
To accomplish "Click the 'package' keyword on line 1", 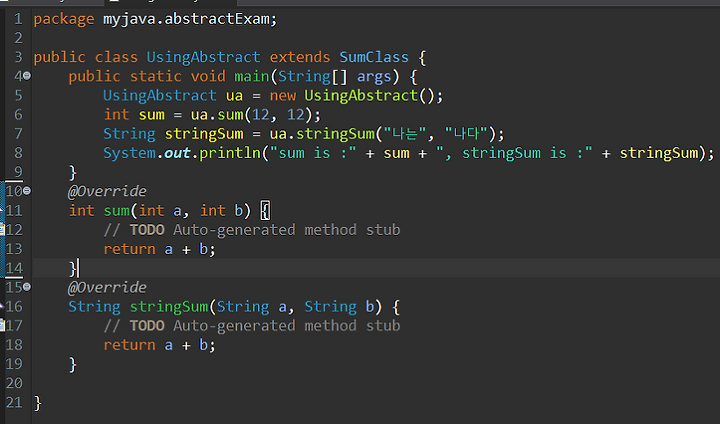I will point(64,20).
